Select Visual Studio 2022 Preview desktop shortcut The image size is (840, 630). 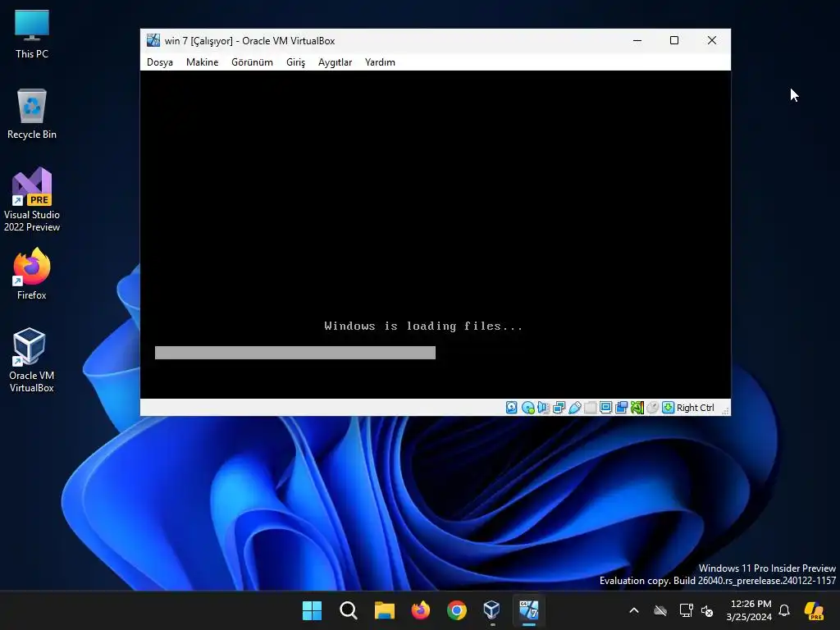(32, 200)
